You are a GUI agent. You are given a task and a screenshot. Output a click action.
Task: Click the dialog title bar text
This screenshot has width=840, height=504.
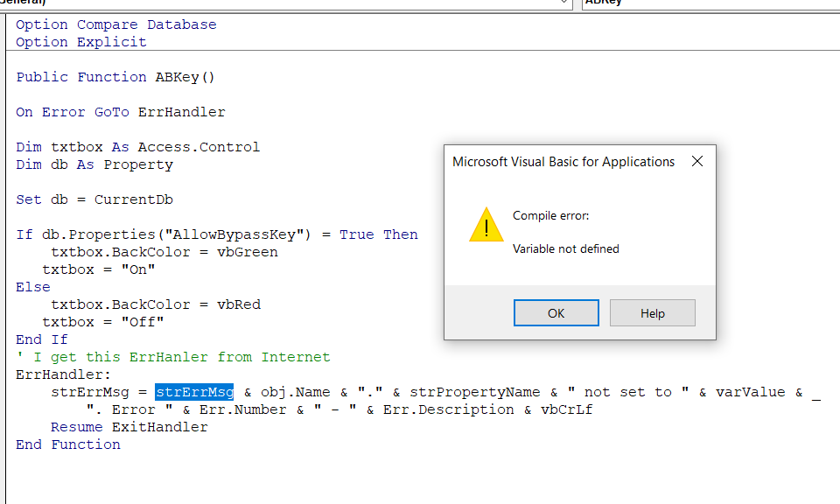563,162
